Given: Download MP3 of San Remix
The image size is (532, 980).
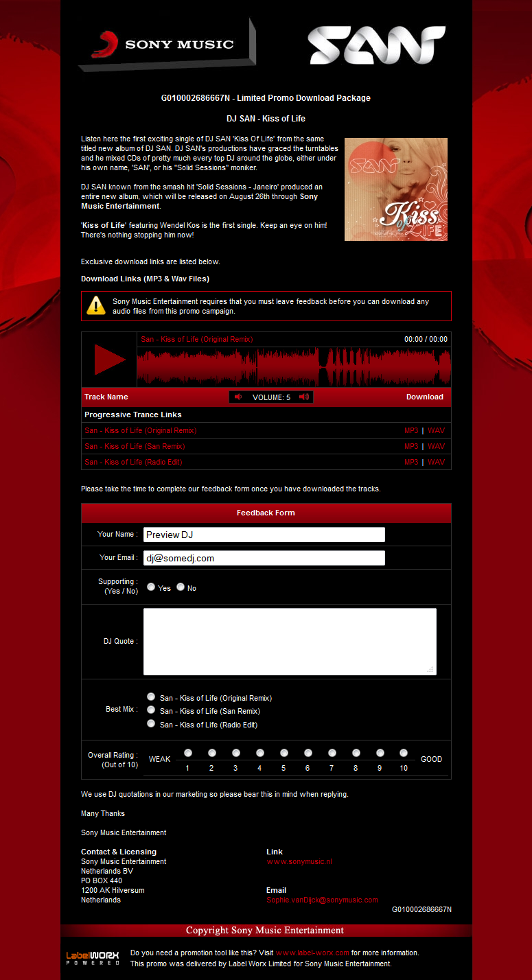Looking at the screenshot, I should [411, 447].
